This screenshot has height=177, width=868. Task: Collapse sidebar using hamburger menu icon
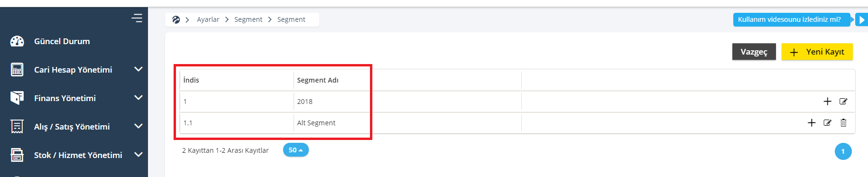tap(137, 18)
